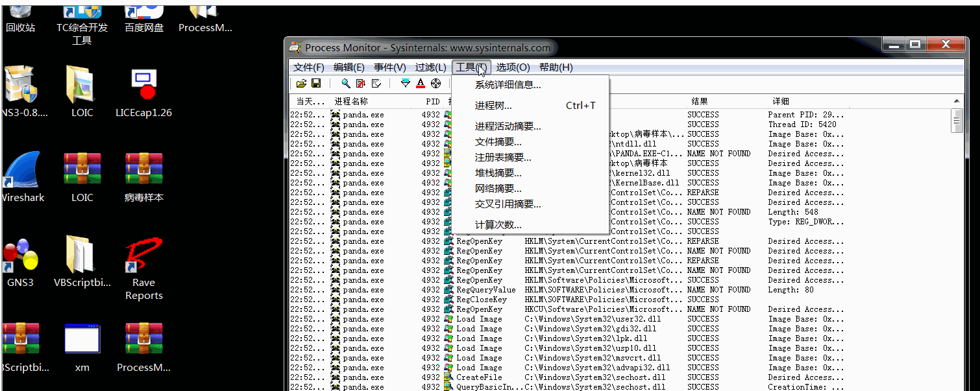Open the 选项(O) menu

(x=513, y=67)
